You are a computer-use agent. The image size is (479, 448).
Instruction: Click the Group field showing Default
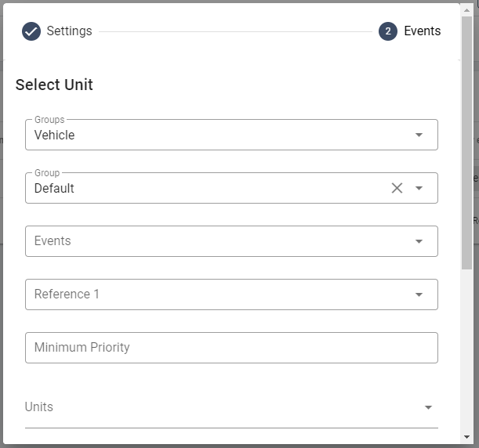[204, 188]
